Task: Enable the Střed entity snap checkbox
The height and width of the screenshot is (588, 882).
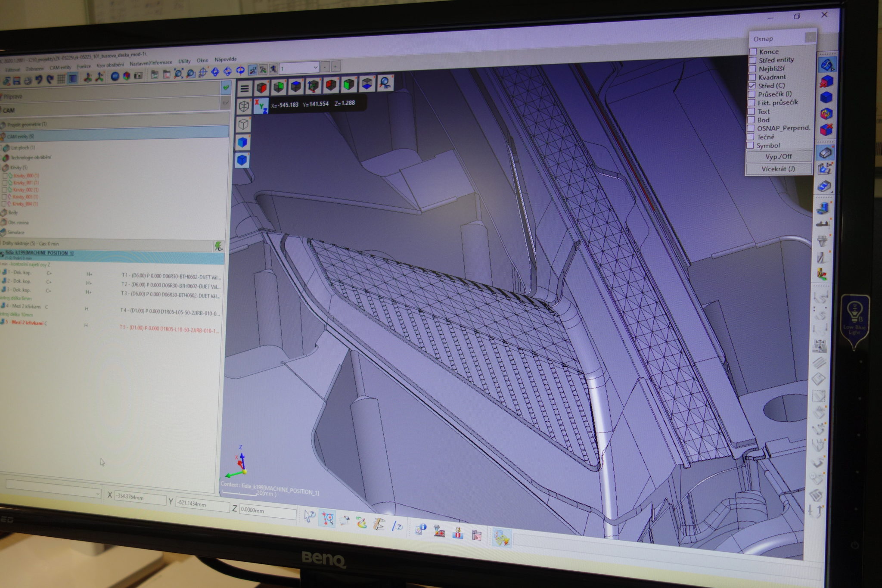Action: tap(752, 60)
